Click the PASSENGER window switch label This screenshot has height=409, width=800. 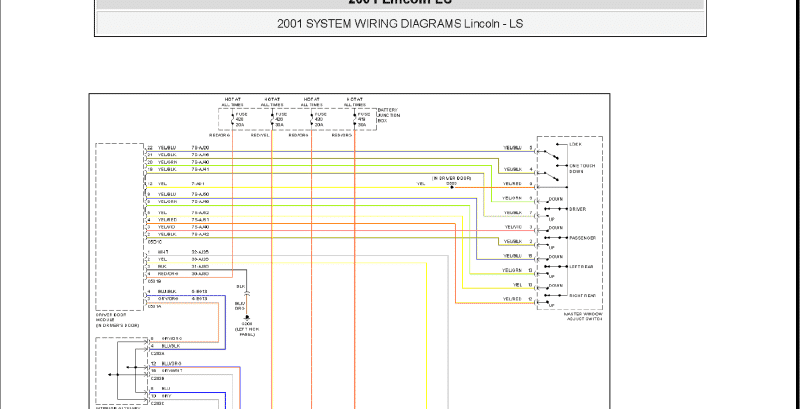pos(582,238)
